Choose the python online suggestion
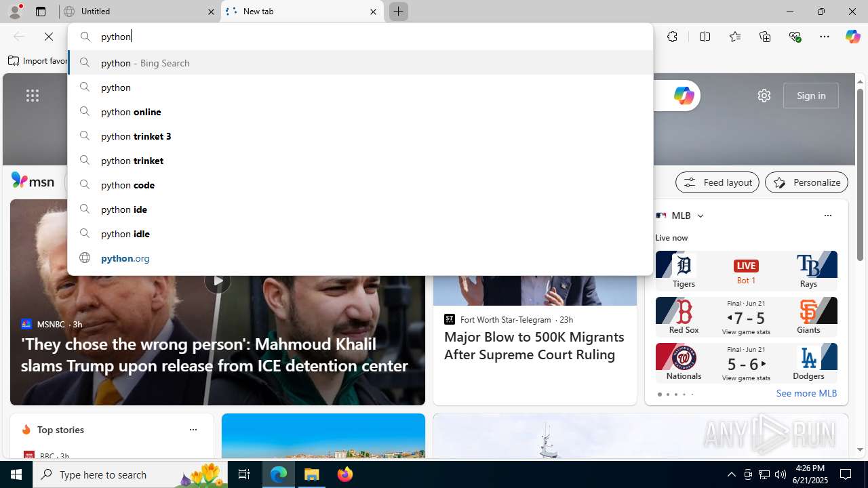Image resolution: width=868 pixels, height=488 pixels. [x=360, y=112]
